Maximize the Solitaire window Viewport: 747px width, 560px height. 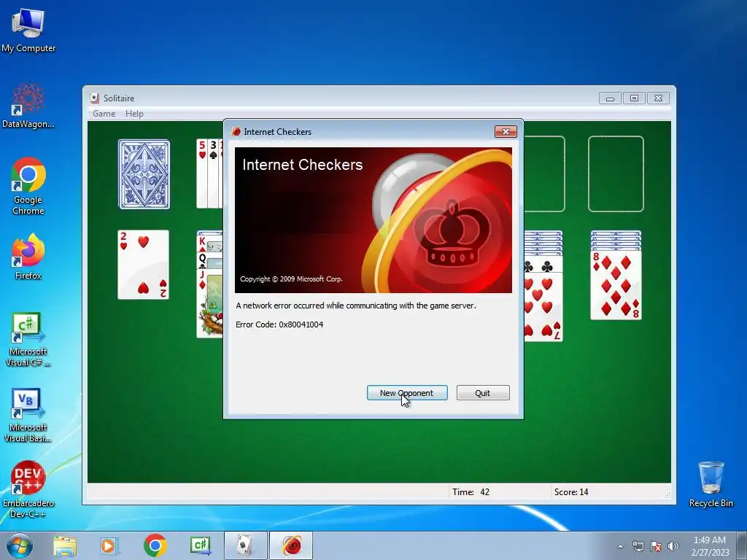click(634, 98)
